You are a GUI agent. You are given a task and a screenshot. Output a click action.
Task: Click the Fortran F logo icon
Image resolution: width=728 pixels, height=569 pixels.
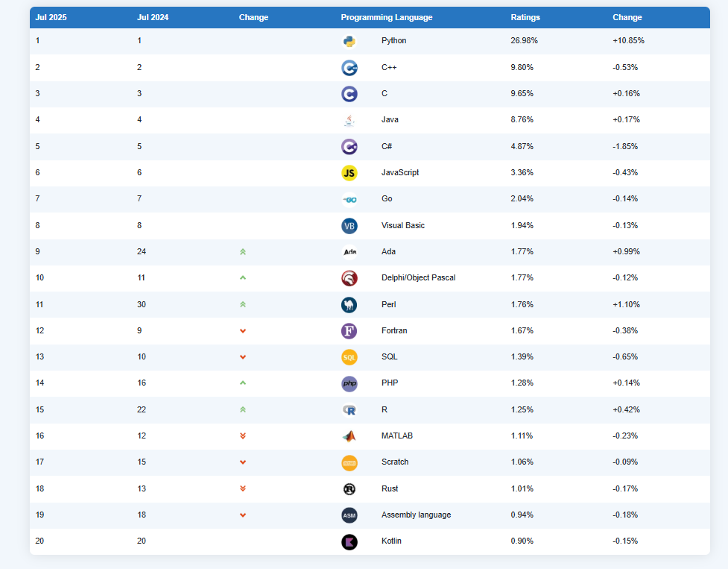coord(349,331)
